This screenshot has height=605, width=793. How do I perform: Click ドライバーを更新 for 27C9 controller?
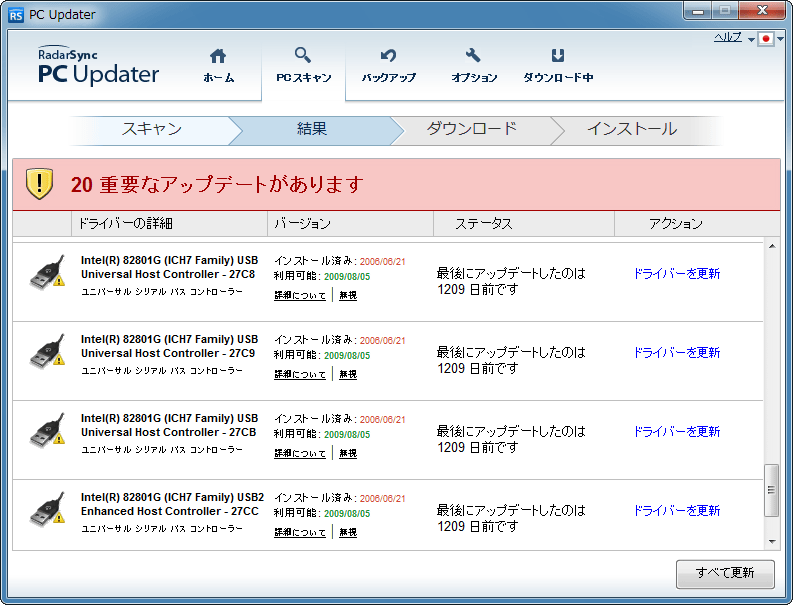(x=677, y=353)
